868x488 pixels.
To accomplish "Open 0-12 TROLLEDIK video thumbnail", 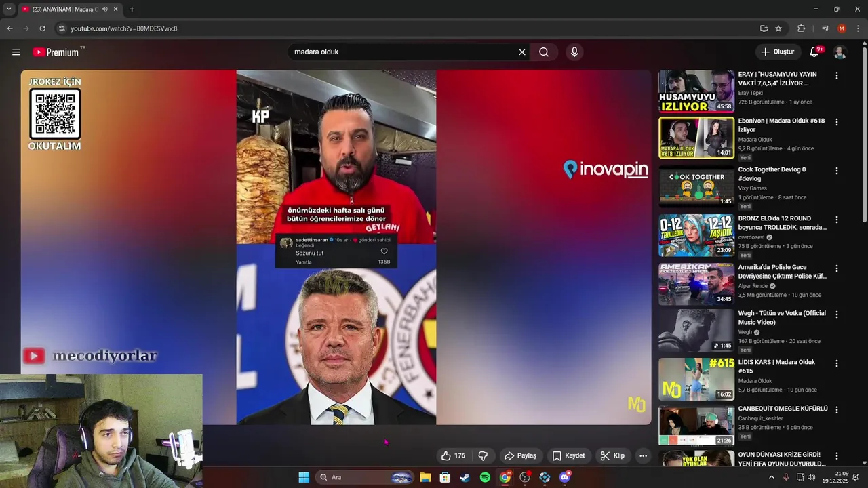I will (x=696, y=235).
